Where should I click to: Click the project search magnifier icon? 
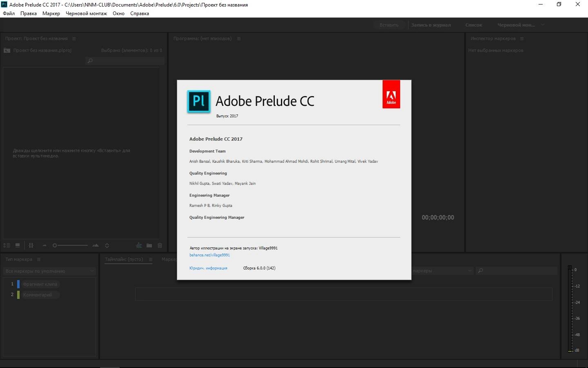click(90, 61)
